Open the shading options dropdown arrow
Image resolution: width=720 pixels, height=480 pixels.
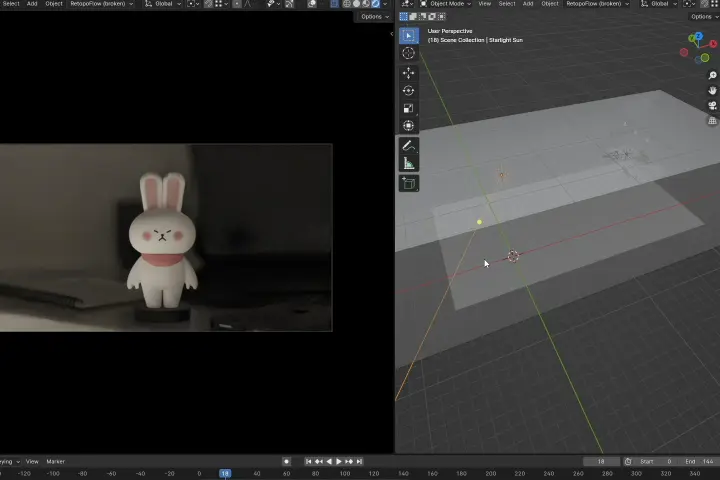(x=385, y=4)
